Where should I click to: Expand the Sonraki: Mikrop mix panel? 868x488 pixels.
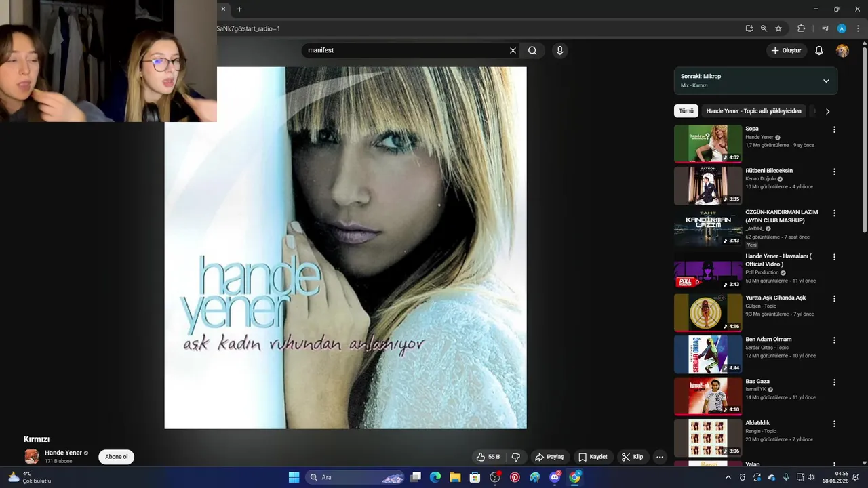[x=826, y=81]
